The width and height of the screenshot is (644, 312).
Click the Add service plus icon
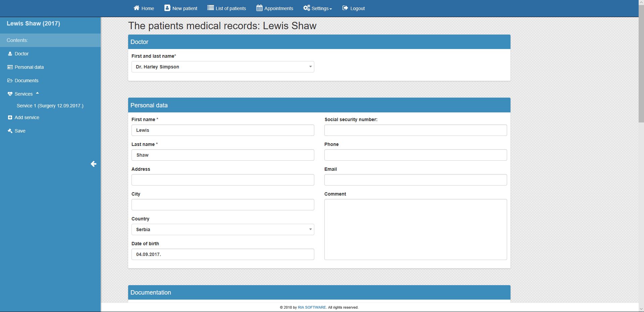pos(10,117)
